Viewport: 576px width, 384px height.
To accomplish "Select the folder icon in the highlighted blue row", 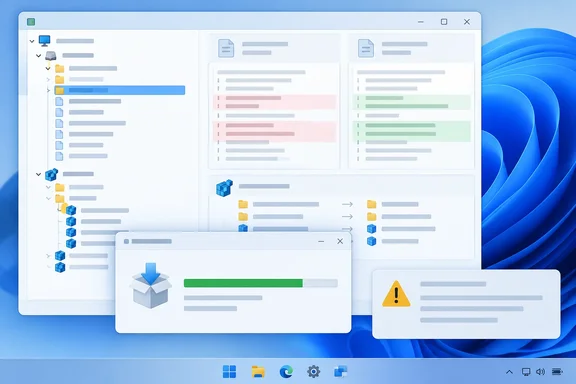I will (x=60, y=90).
